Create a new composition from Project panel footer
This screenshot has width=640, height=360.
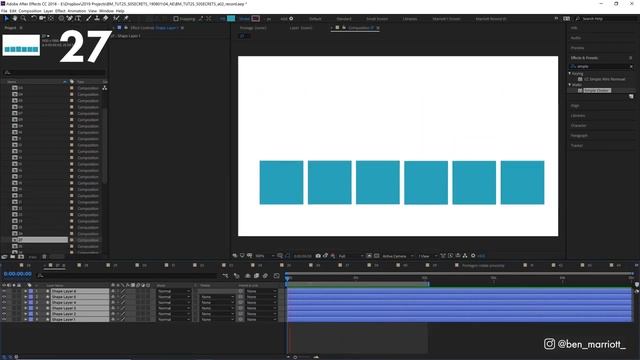(x=21, y=257)
